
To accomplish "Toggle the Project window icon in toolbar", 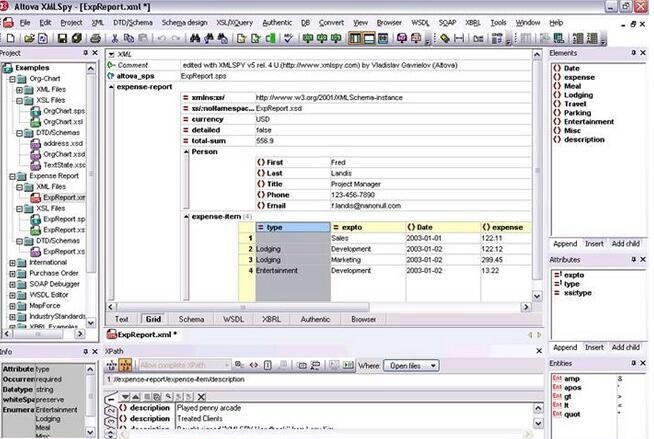I will point(355,38).
